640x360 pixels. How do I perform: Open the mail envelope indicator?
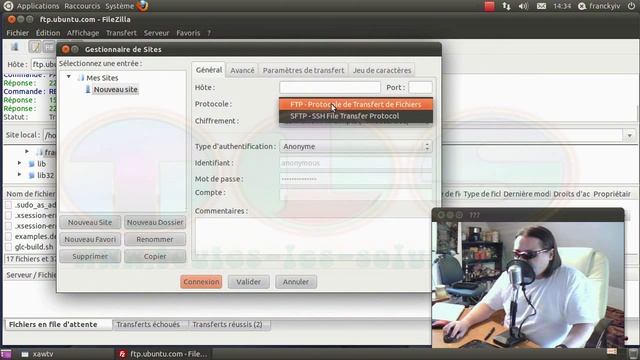(x=541, y=6)
